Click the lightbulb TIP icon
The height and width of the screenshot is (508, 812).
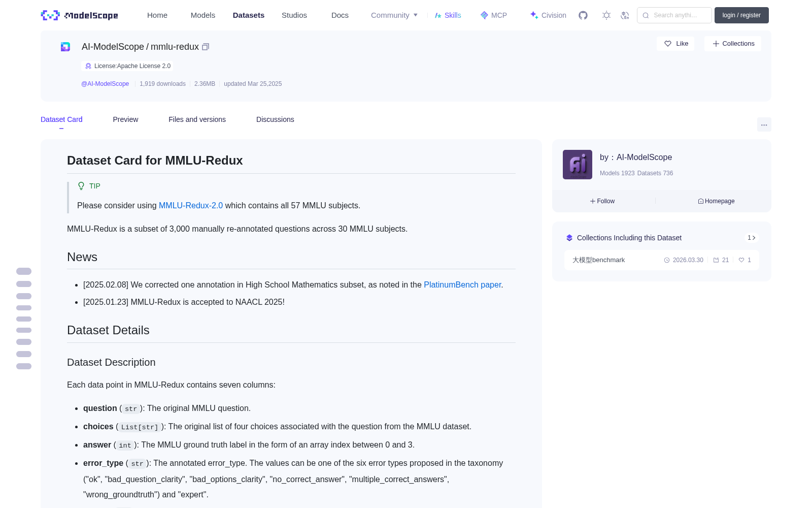pyautogui.click(x=81, y=186)
